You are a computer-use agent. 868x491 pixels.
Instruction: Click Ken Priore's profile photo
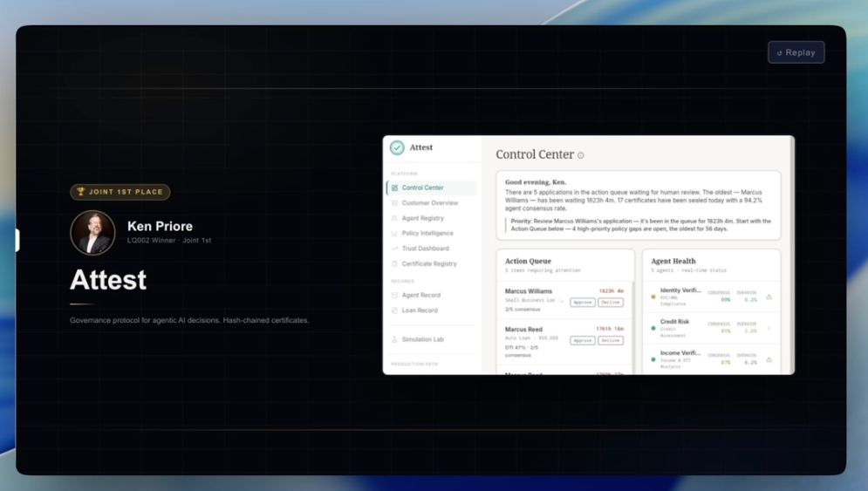[x=92, y=233]
